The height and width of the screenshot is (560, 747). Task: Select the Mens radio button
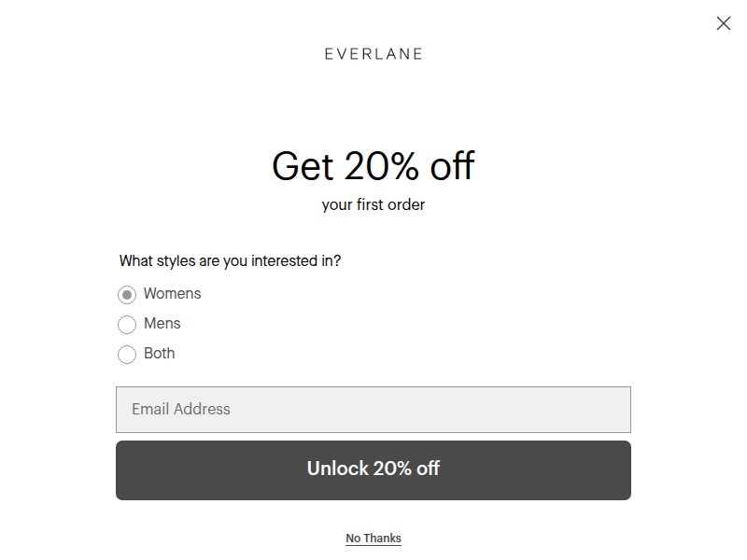pyautogui.click(x=126, y=324)
